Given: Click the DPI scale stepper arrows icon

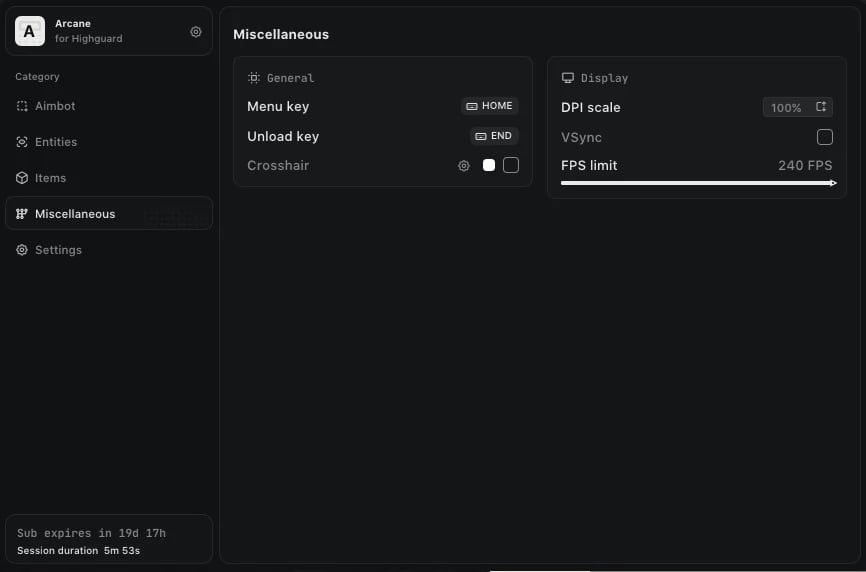Looking at the screenshot, I should (821, 107).
